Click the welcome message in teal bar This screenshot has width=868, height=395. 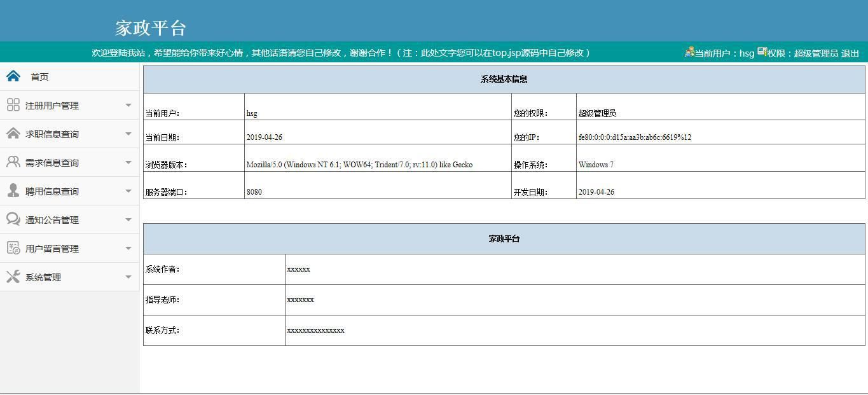pyautogui.click(x=341, y=53)
